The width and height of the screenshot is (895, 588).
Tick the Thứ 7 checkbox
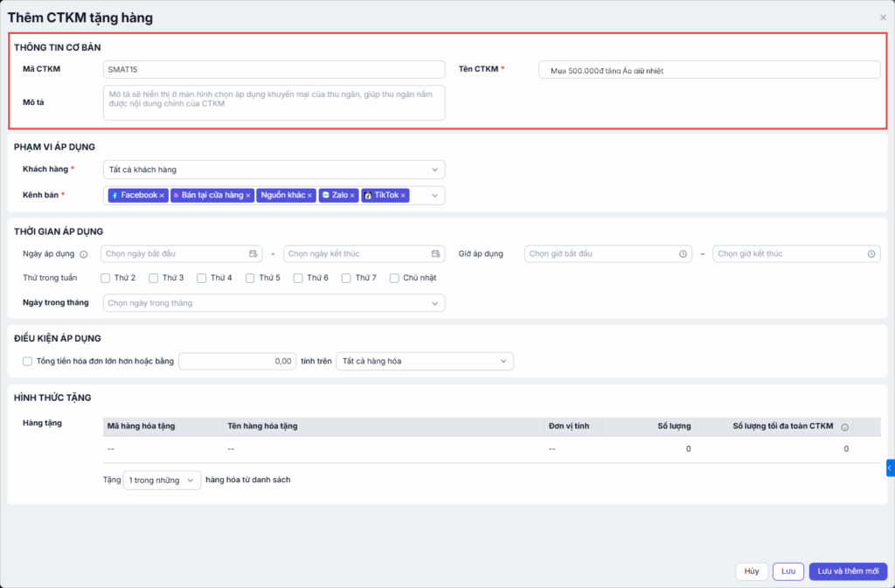click(346, 279)
